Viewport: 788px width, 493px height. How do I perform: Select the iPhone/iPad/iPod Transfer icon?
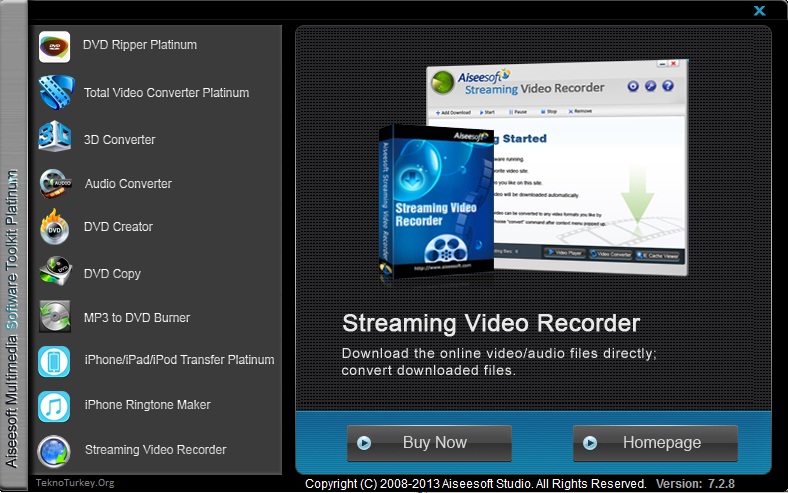[54, 361]
